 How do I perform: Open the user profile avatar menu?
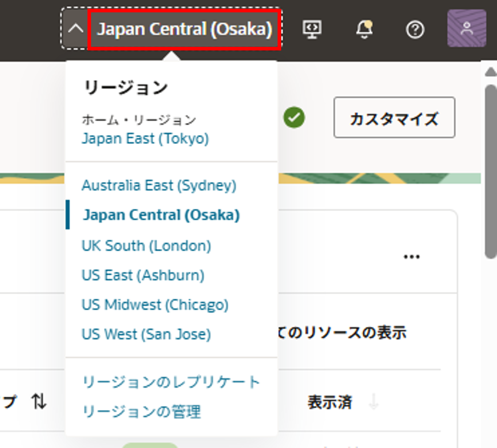467,28
